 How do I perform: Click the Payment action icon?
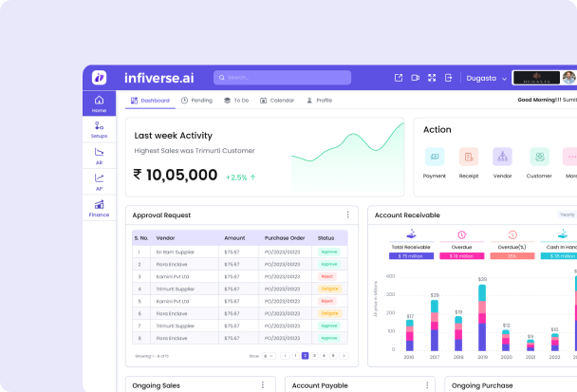435,158
